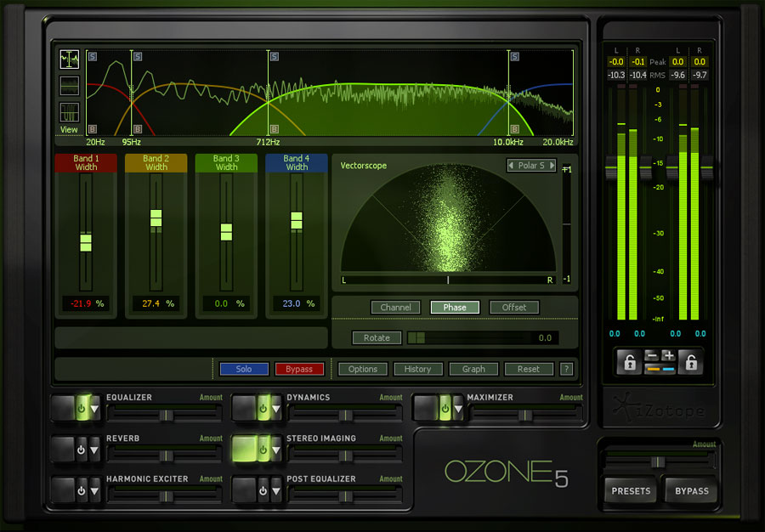Switch to the Offset tab
765x532 pixels.
click(x=514, y=307)
